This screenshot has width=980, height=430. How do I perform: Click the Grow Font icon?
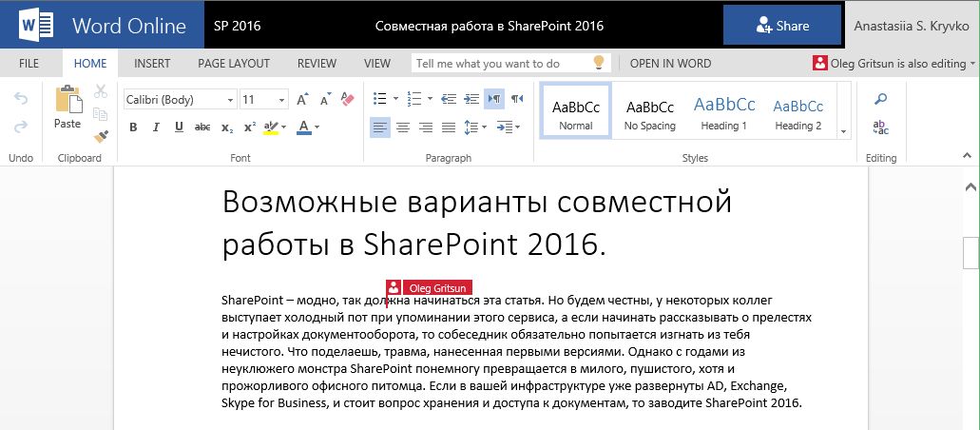[303, 100]
